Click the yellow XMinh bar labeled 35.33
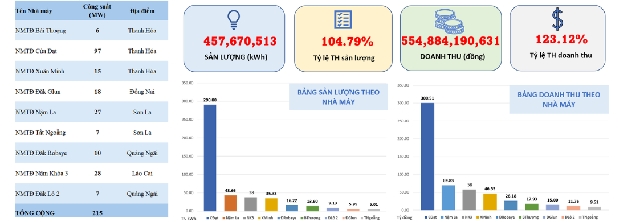Screen dimensions: 644x222 click(271, 205)
